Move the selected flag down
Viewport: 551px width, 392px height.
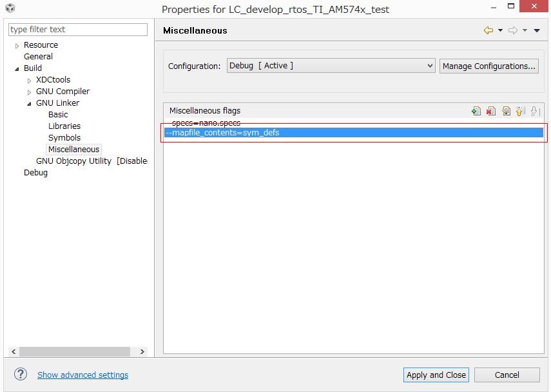pyautogui.click(x=535, y=111)
